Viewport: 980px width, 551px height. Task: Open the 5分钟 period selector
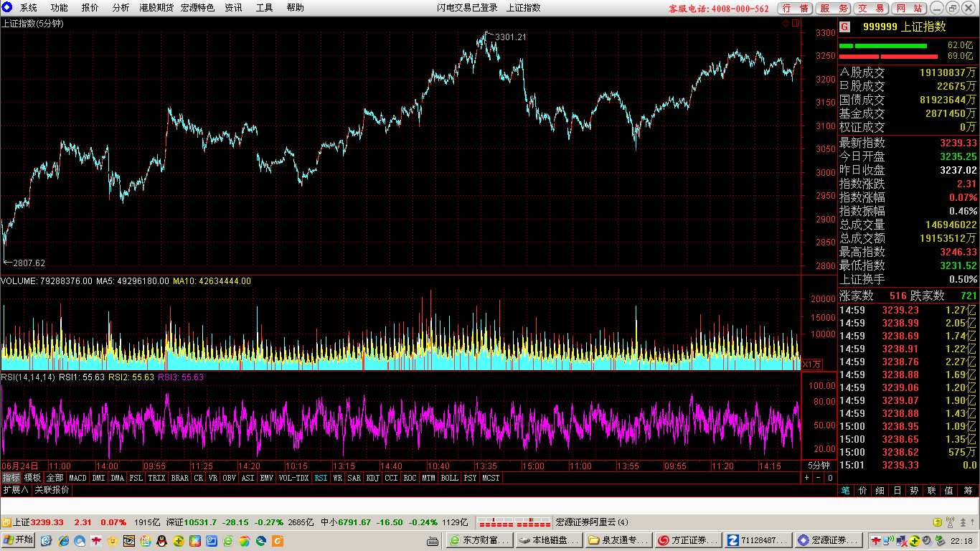pos(818,465)
